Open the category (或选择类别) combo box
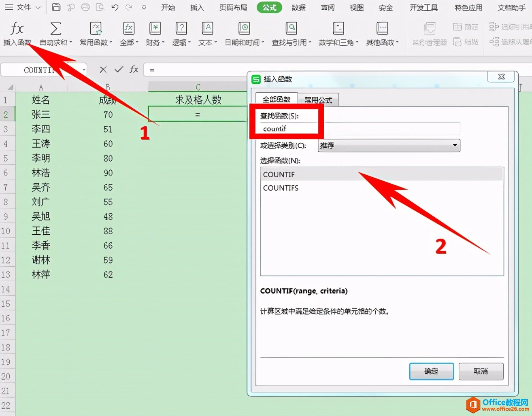The height and width of the screenshot is (416, 532). (x=389, y=145)
